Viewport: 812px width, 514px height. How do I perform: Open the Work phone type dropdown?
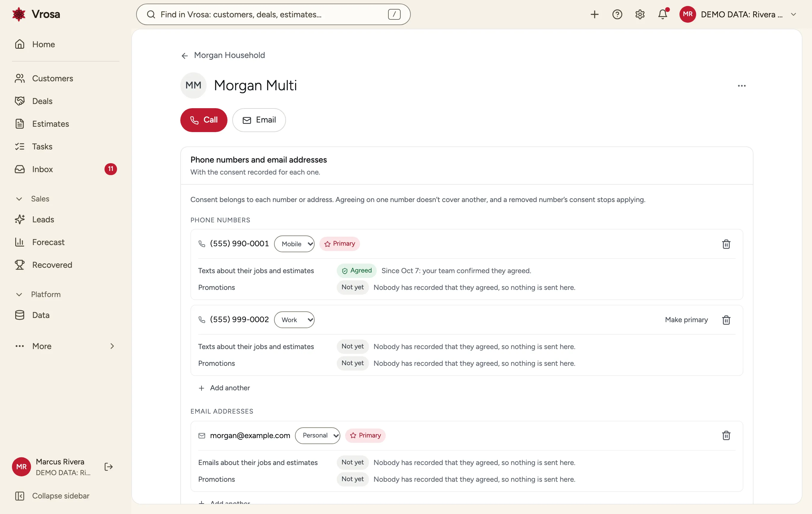294,319
